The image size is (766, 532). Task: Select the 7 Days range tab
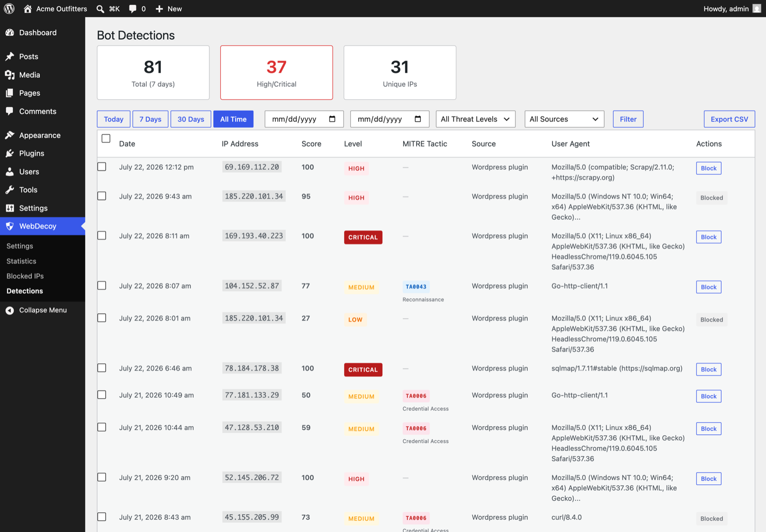(x=150, y=119)
